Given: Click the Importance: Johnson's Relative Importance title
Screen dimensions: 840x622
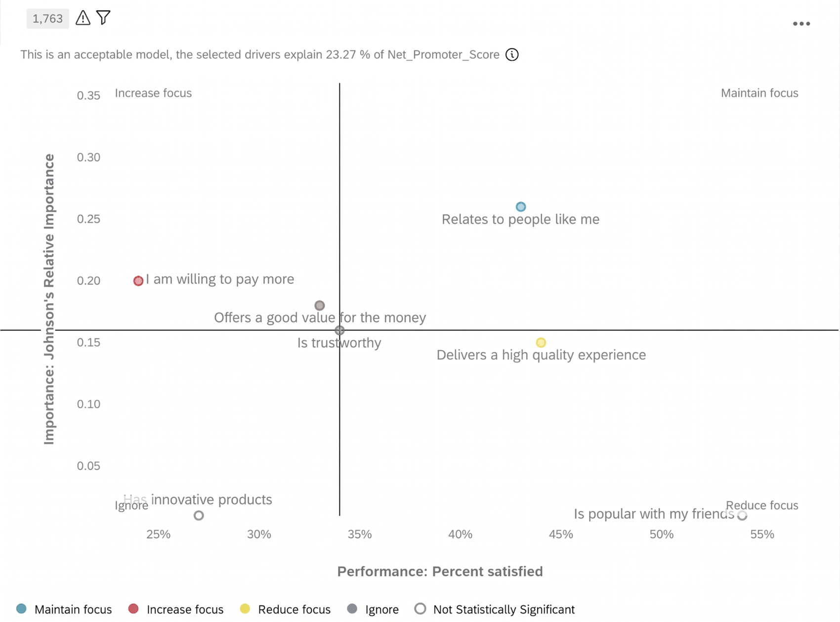Looking at the screenshot, I should point(49,299).
